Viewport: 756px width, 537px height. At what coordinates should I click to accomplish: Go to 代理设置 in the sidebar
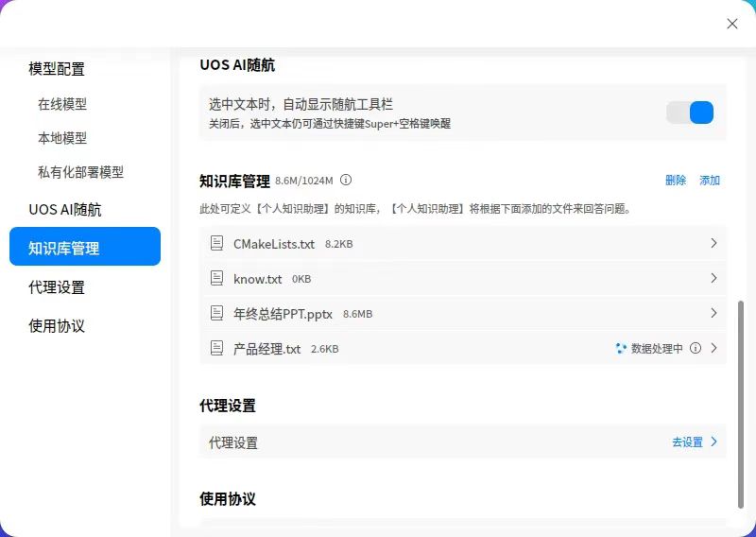[57, 287]
